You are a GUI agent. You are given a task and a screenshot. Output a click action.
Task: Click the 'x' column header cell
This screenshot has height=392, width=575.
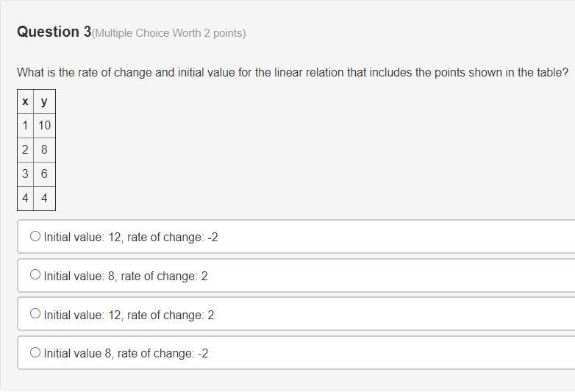pyautogui.click(x=26, y=101)
